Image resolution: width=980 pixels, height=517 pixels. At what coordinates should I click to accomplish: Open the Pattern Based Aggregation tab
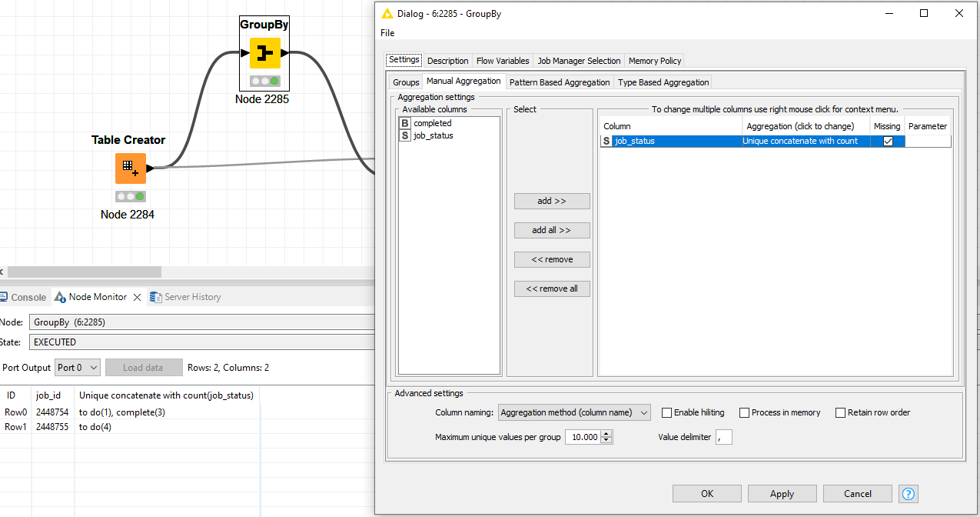559,82
